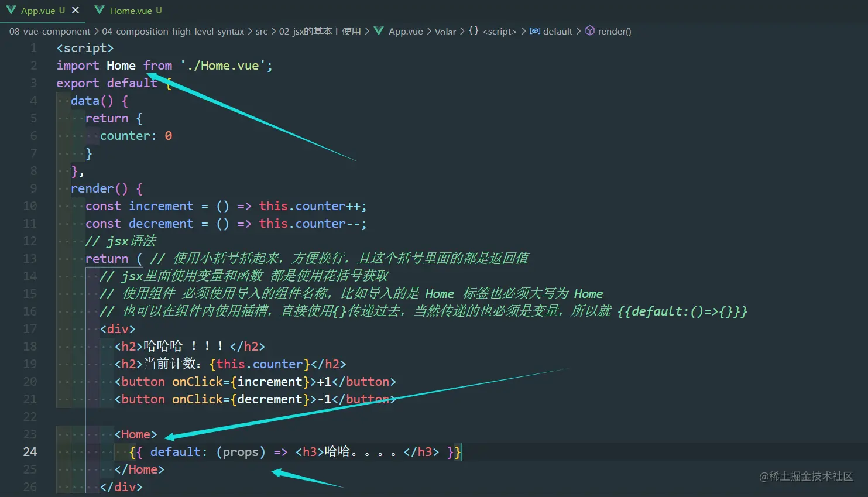868x497 pixels.
Task: Select 04-composition-high-level-syntax breadcrumb
Action: 173,32
